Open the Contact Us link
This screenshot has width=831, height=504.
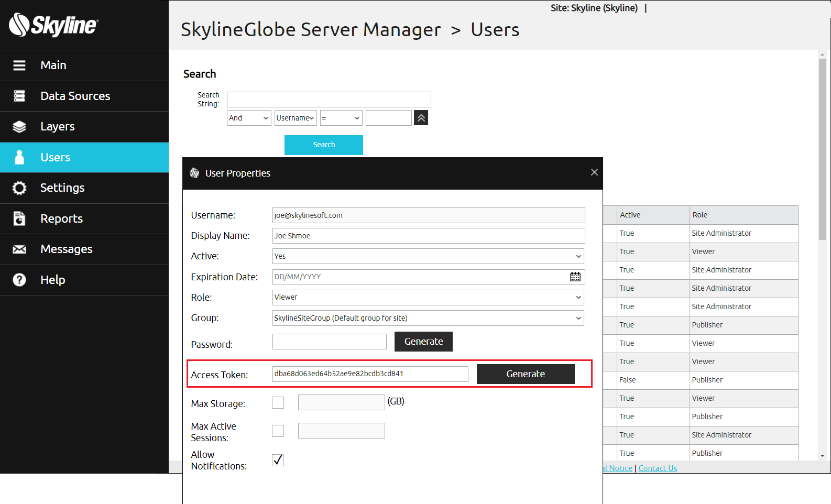point(658,468)
